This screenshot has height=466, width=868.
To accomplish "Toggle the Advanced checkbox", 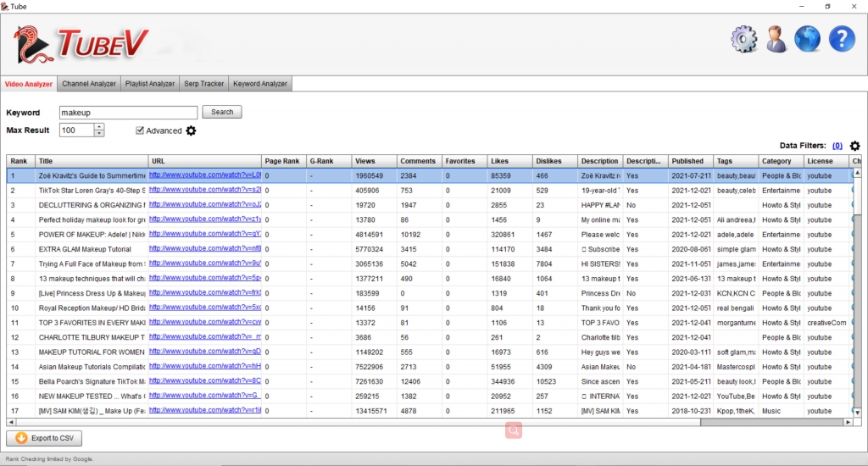I will [140, 130].
